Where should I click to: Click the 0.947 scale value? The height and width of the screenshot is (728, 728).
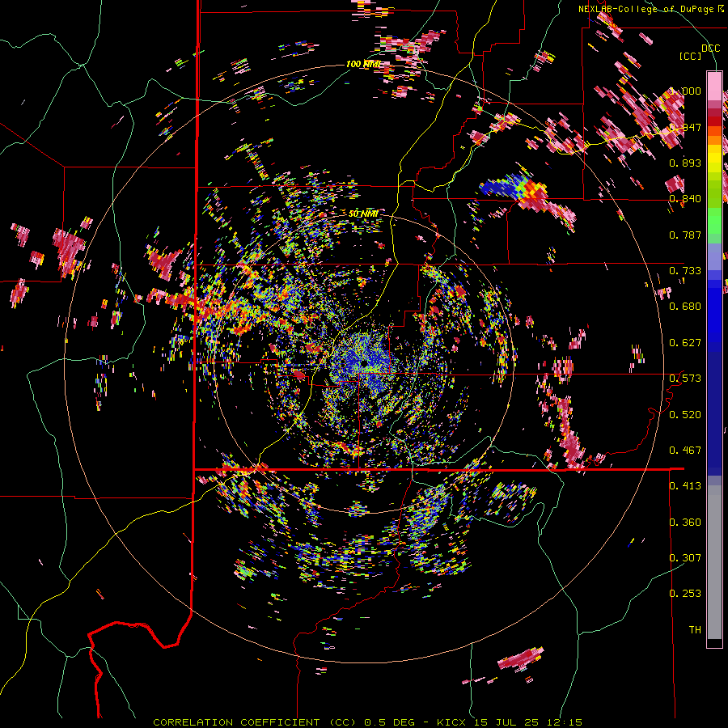685,127
